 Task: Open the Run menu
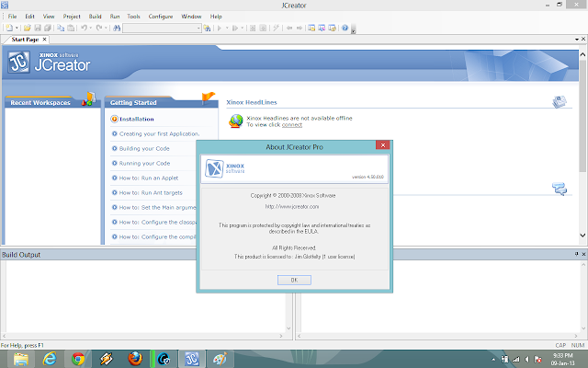click(115, 17)
